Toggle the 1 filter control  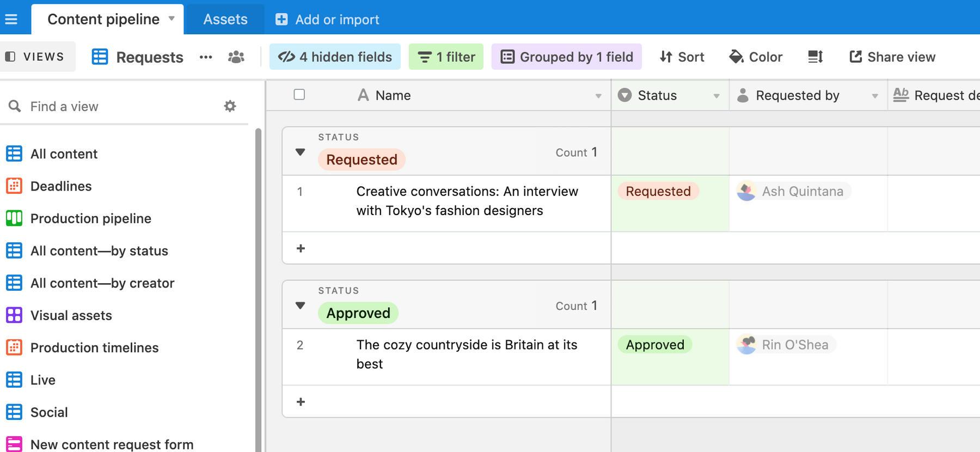446,57
